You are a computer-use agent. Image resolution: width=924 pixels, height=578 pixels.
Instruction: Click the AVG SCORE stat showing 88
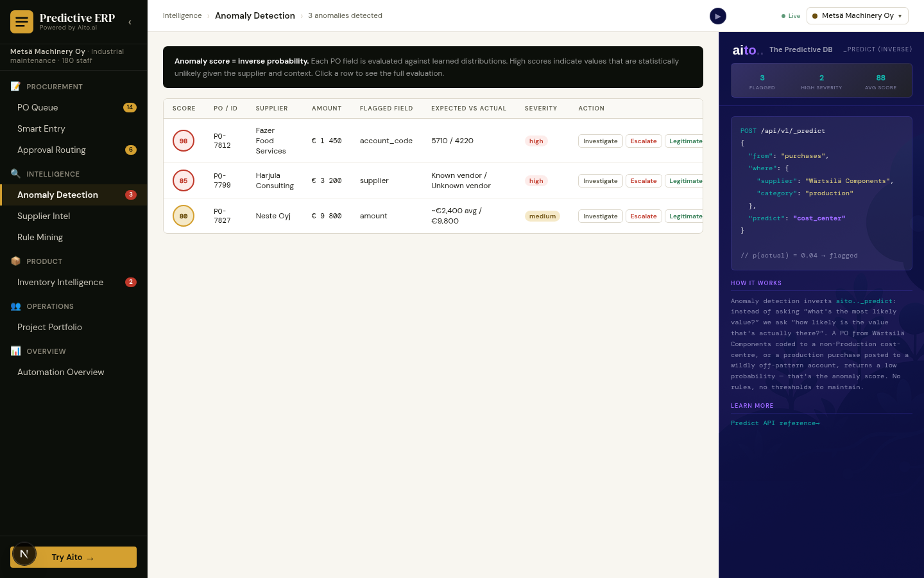coord(880,81)
